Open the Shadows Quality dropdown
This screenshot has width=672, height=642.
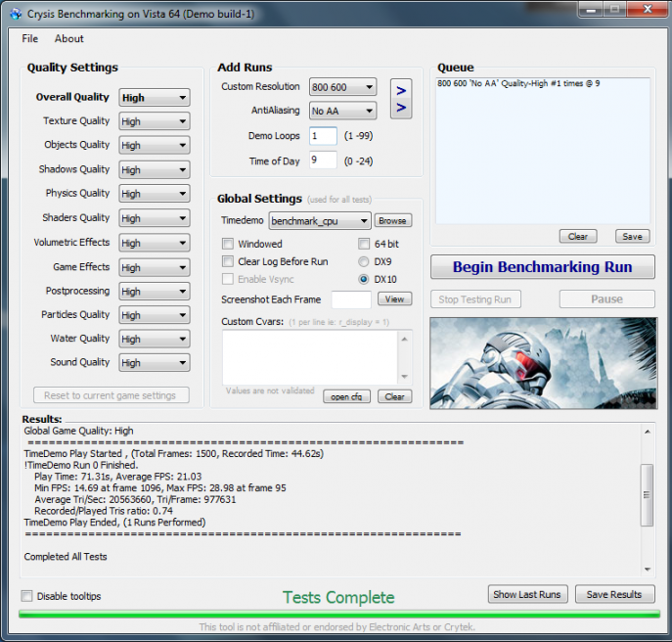(x=155, y=170)
